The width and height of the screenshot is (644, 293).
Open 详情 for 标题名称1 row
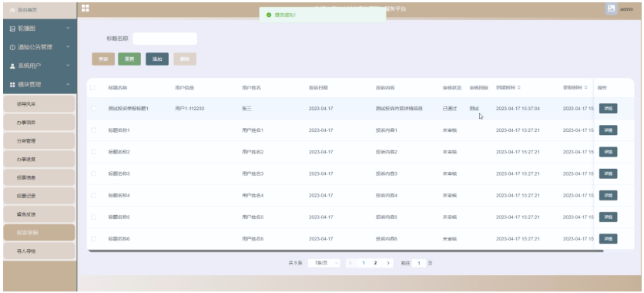click(608, 130)
